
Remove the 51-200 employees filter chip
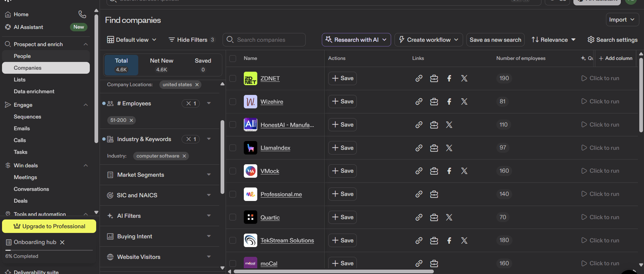[x=131, y=120]
